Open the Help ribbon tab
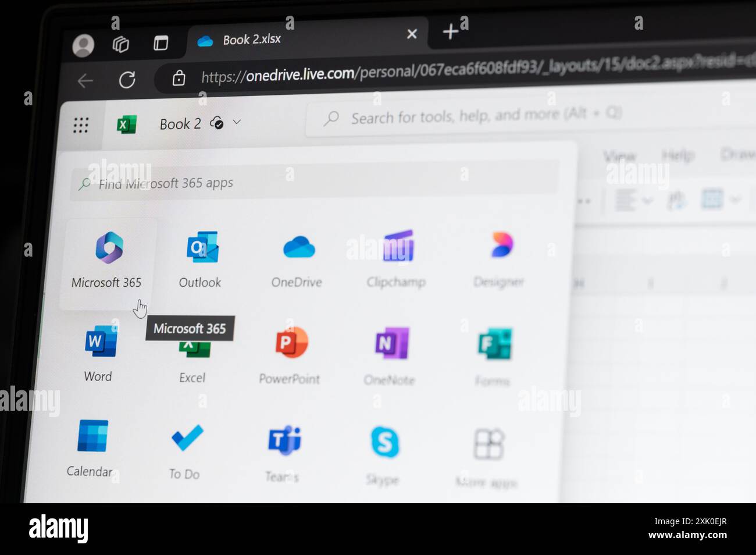Screen dimensions: 756x555 (678, 155)
